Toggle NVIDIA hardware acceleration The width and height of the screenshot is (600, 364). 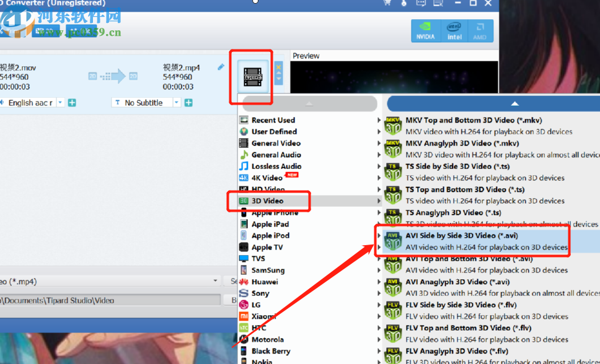(425, 30)
